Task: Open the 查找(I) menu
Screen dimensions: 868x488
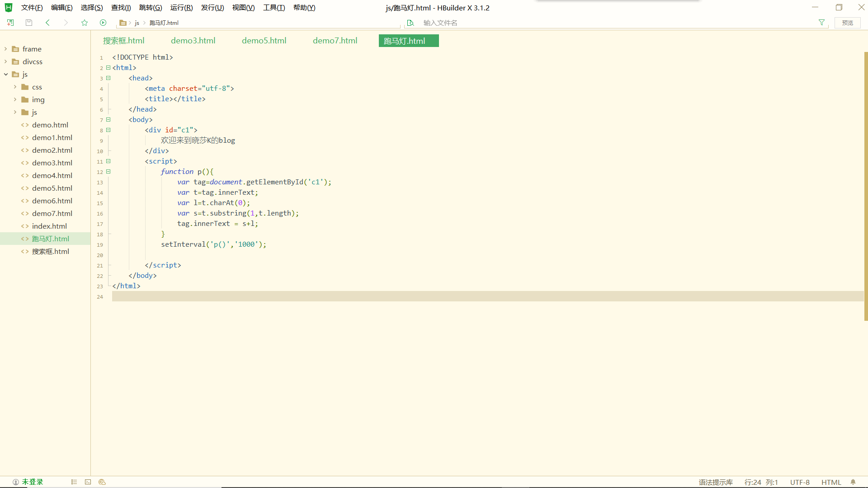Action: coord(121,8)
